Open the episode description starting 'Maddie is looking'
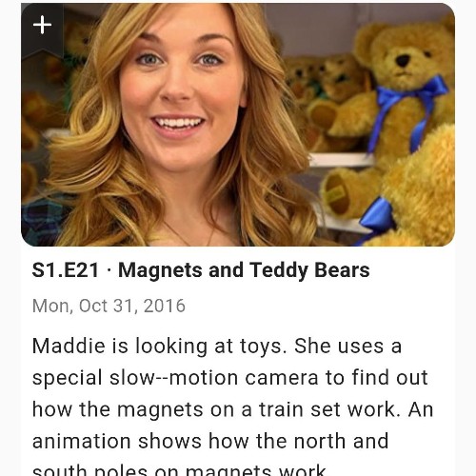This screenshot has width=476, height=476. click(x=232, y=407)
